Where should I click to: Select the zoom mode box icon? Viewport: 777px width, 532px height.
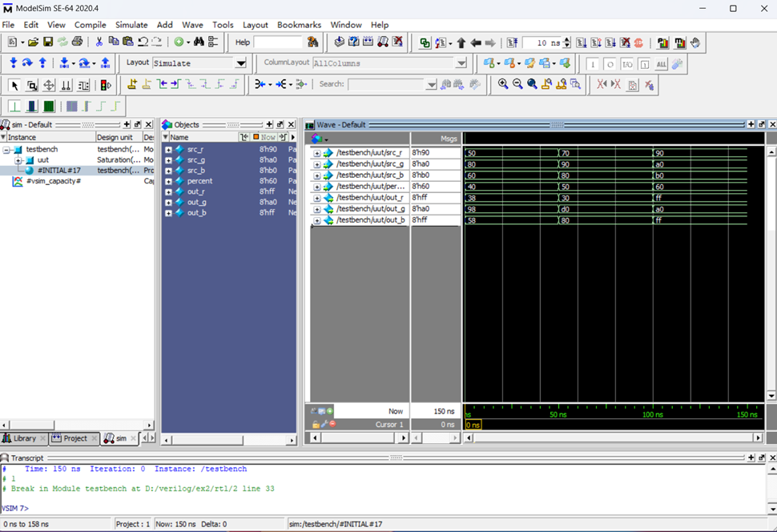[32, 85]
